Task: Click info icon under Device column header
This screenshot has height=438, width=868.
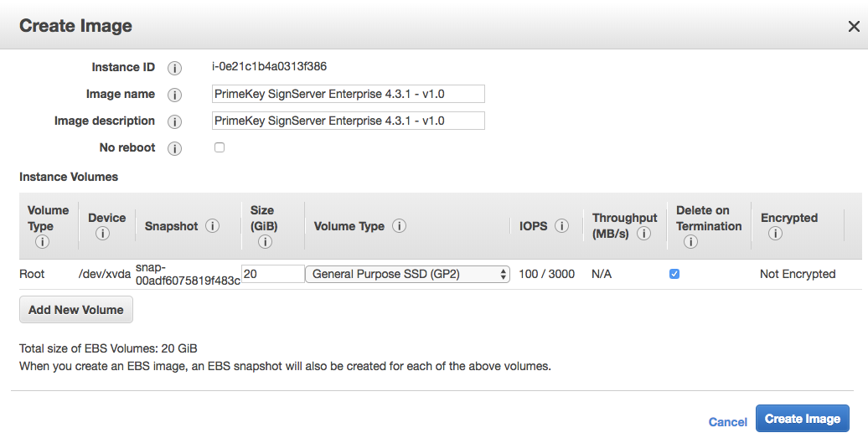Action: pyautogui.click(x=102, y=234)
